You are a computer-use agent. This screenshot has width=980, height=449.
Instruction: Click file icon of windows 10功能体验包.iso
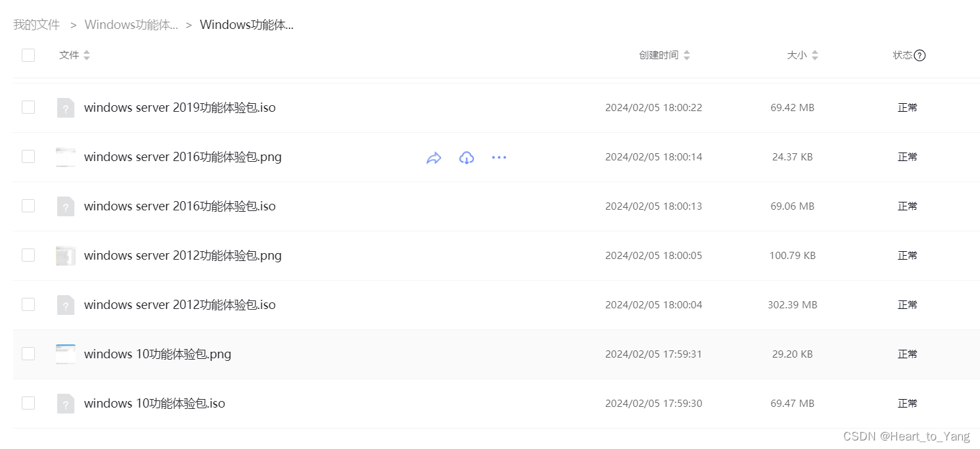[66, 404]
